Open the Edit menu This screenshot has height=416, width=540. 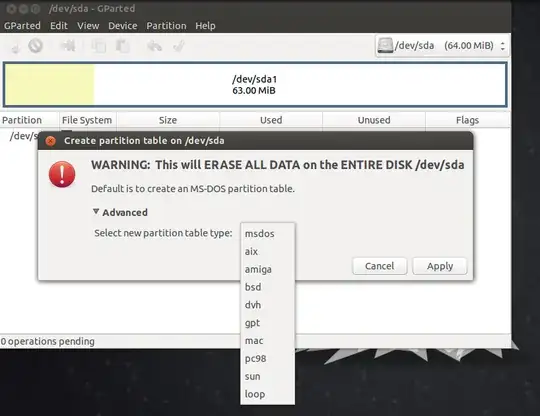click(x=59, y=26)
